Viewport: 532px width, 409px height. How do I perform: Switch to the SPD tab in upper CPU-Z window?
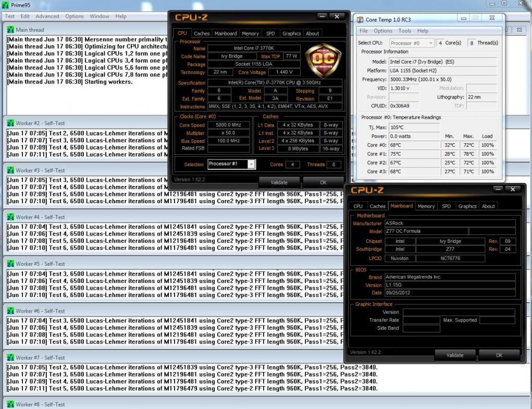pos(270,33)
